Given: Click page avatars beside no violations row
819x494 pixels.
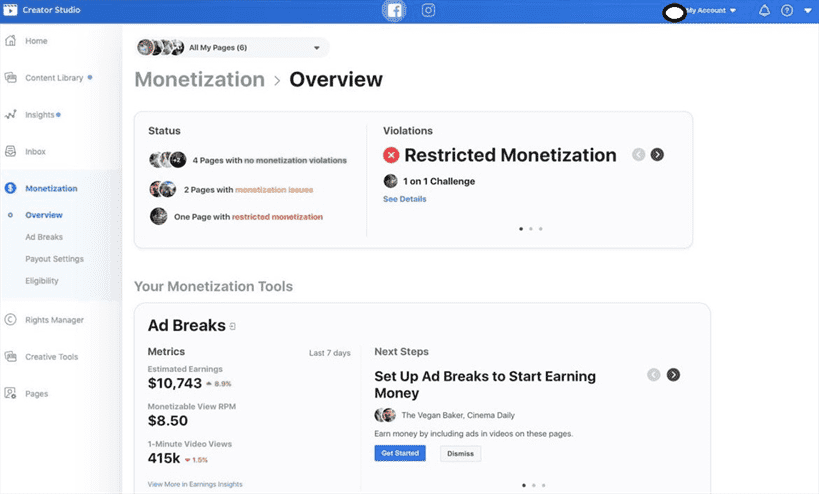Looking at the screenshot, I should (168, 160).
